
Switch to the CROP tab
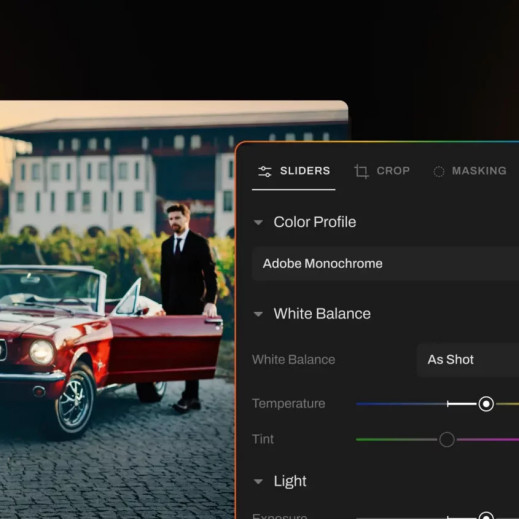(382, 171)
